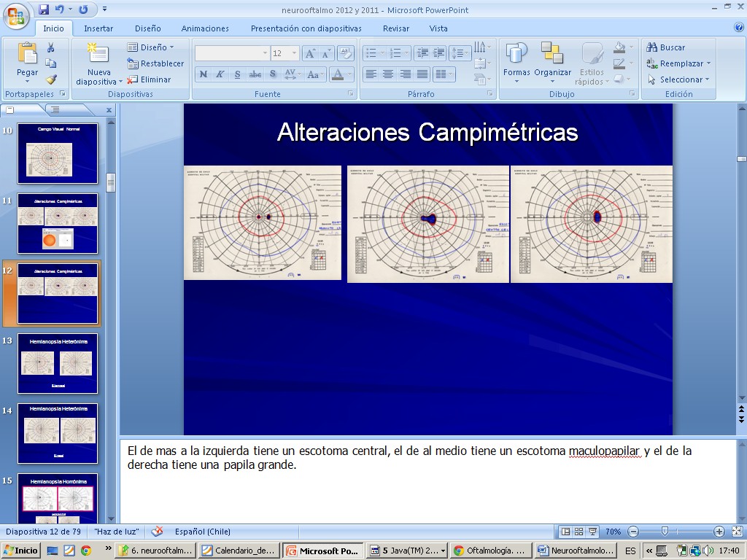The image size is (747, 560).
Task: Expand the Seleccionar dropdown
Action: click(679, 79)
